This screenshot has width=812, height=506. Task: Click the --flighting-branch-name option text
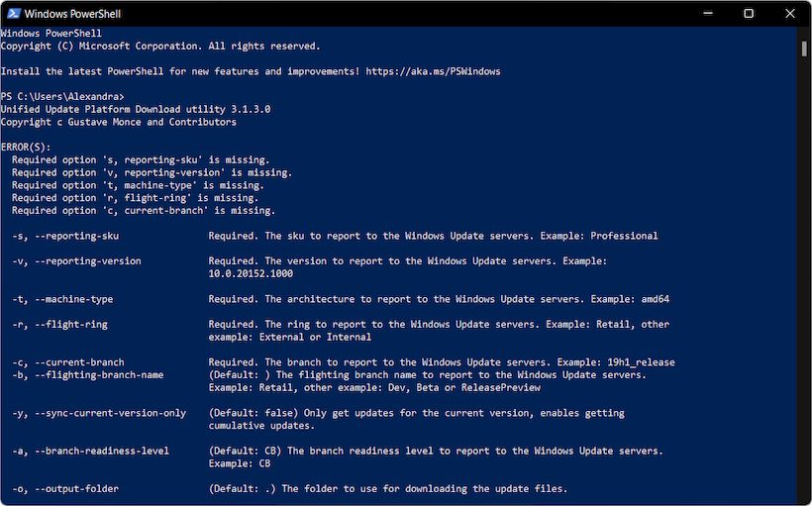[97, 375]
